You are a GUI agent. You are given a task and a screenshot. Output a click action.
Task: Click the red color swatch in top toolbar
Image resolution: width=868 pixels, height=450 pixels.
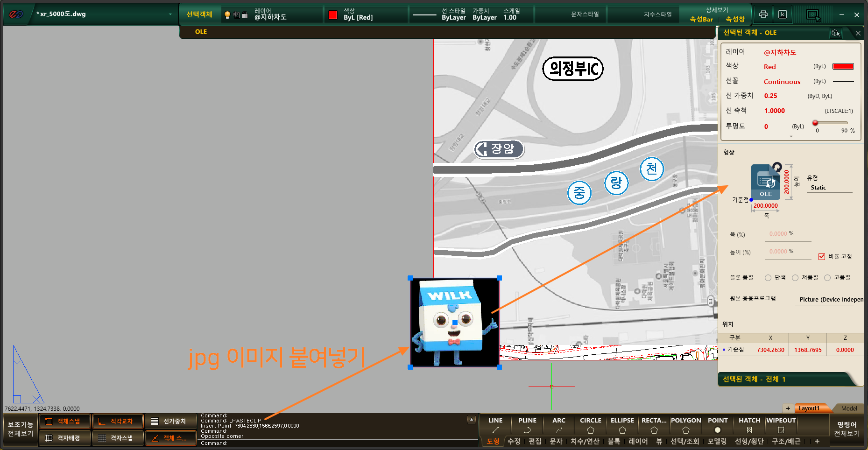(333, 15)
